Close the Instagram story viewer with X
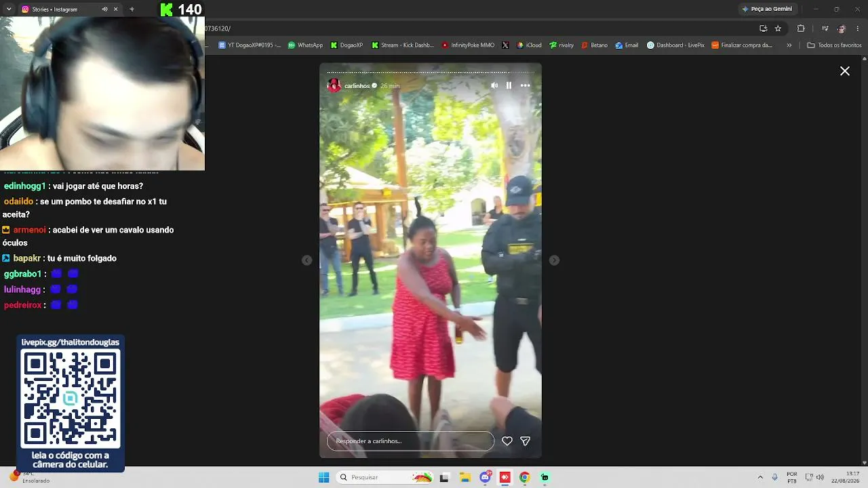This screenshot has height=488, width=868. pos(845,71)
